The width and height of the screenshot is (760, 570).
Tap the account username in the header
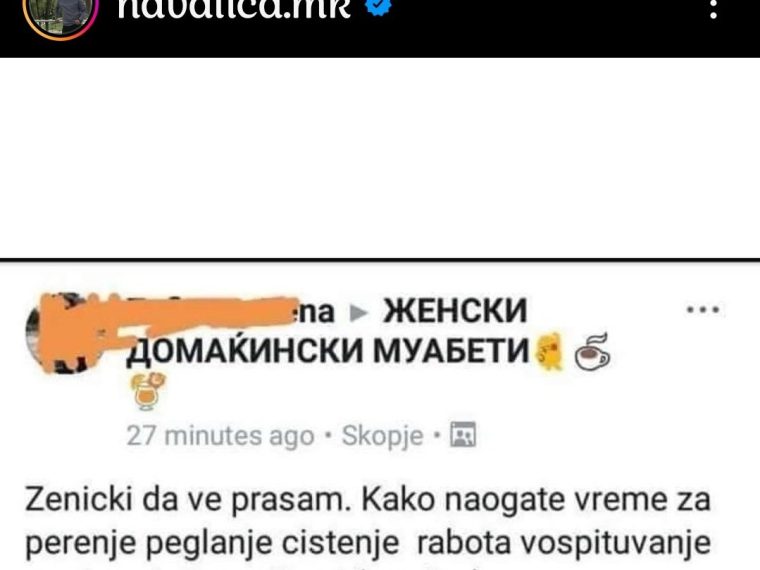[234, 8]
